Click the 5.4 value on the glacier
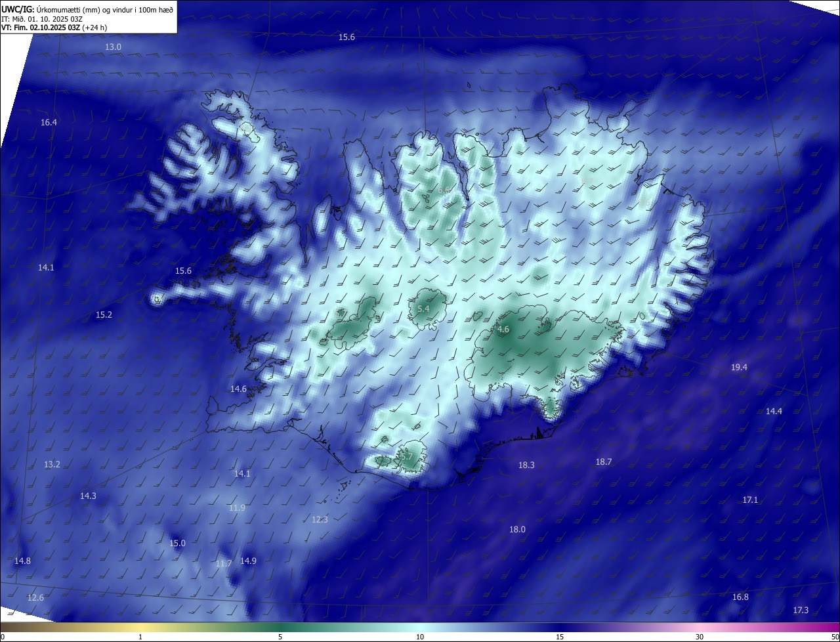 click(423, 309)
